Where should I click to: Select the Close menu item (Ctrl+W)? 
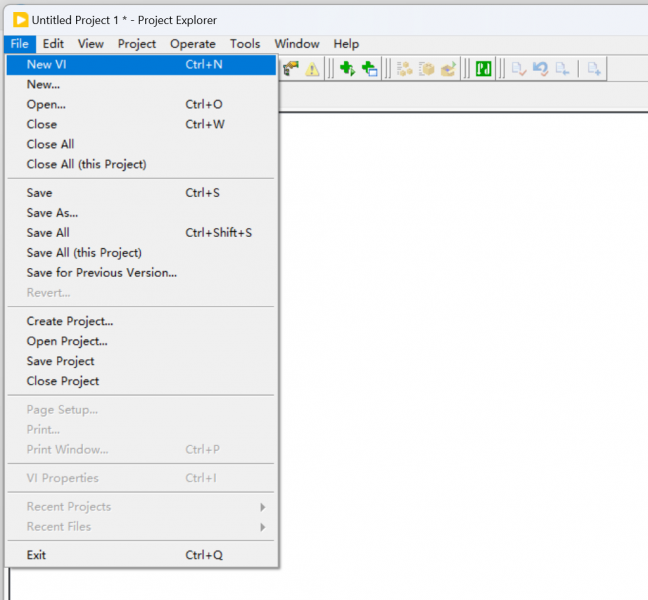[x=141, y=124]
